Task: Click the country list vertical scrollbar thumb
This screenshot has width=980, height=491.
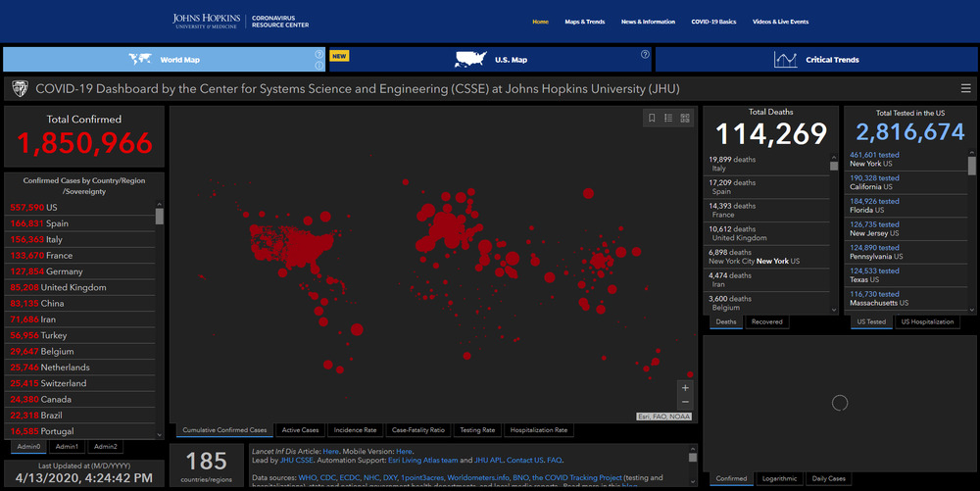Action: [160, 217]
